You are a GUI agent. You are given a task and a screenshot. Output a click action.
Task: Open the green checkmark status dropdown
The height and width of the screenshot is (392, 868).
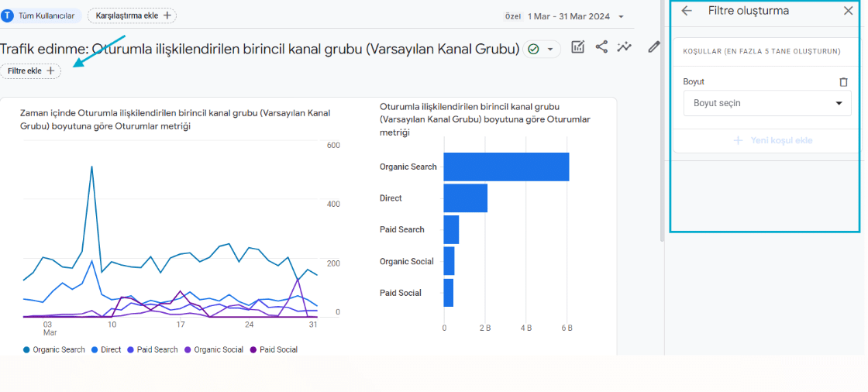541,49
